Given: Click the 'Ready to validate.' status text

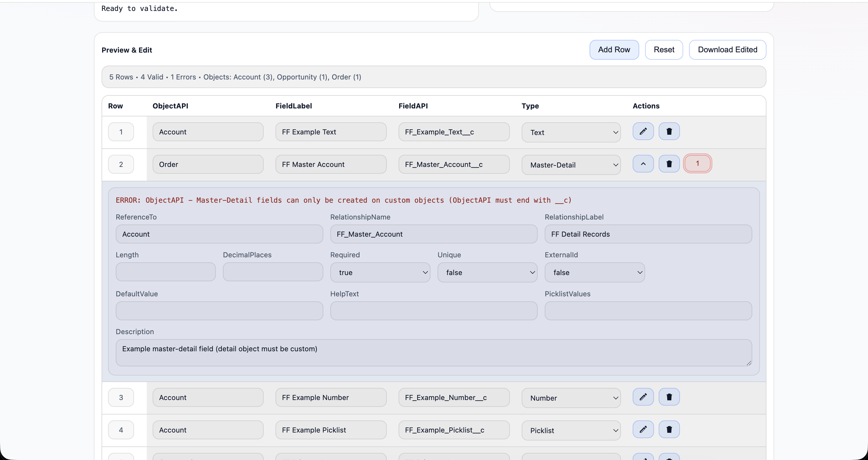Looking at the screenshot, I should (x=139, y=9).
